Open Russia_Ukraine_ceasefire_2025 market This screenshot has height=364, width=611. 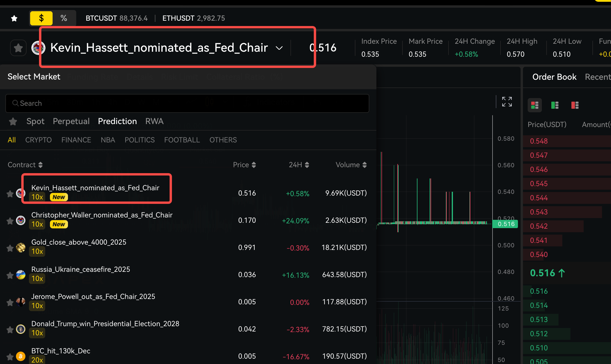coord(80,269)
